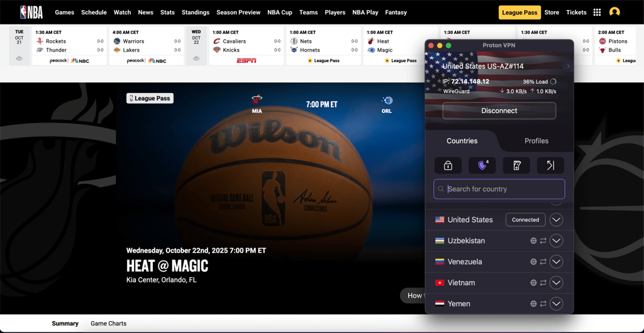Image resolution: width=644 pixels, height=333 pixels.
Task: Open the Tickets link
Action: 576,13
